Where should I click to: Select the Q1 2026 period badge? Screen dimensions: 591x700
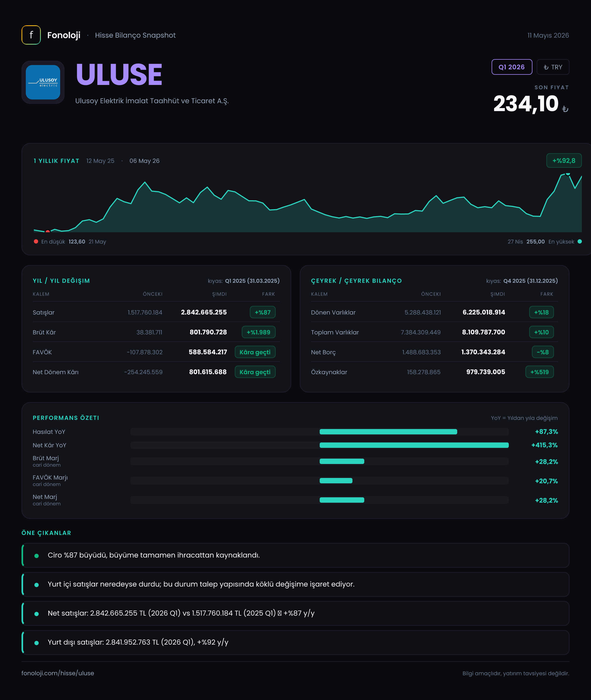tap(511, 67)
